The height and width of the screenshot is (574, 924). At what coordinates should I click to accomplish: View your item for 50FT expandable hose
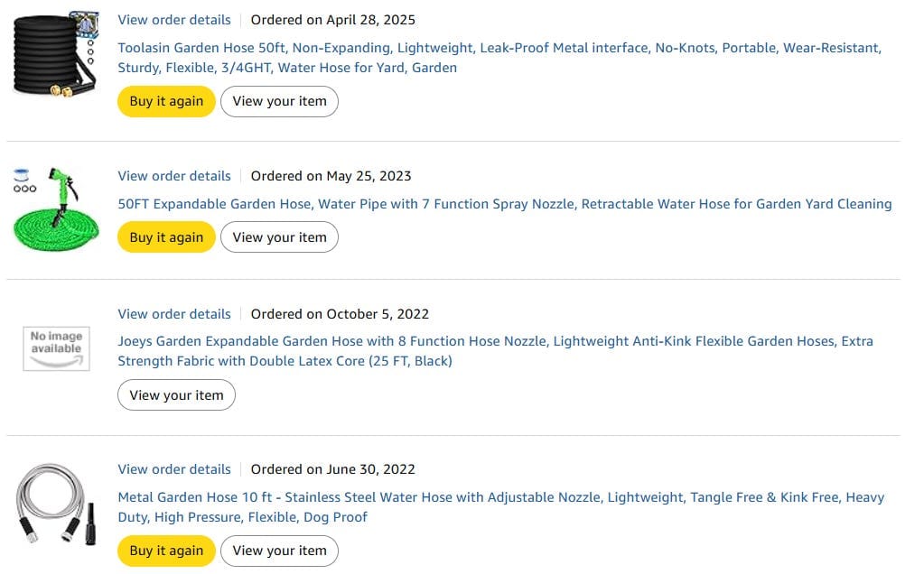[280, 238]
